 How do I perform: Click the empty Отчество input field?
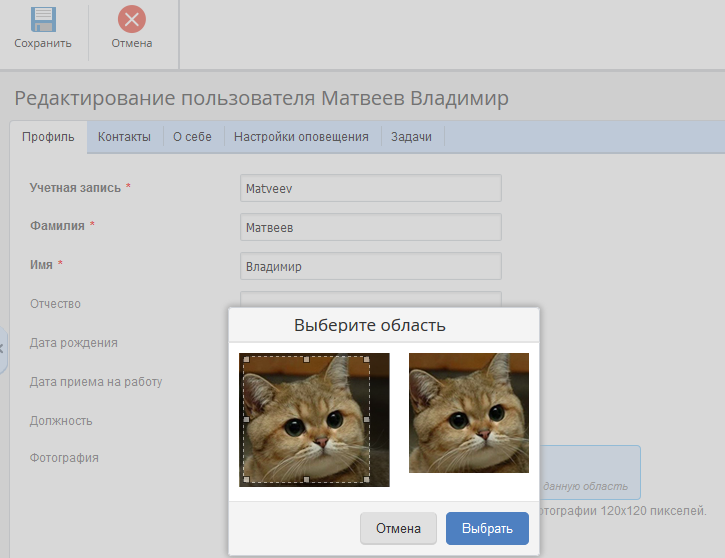370,299
